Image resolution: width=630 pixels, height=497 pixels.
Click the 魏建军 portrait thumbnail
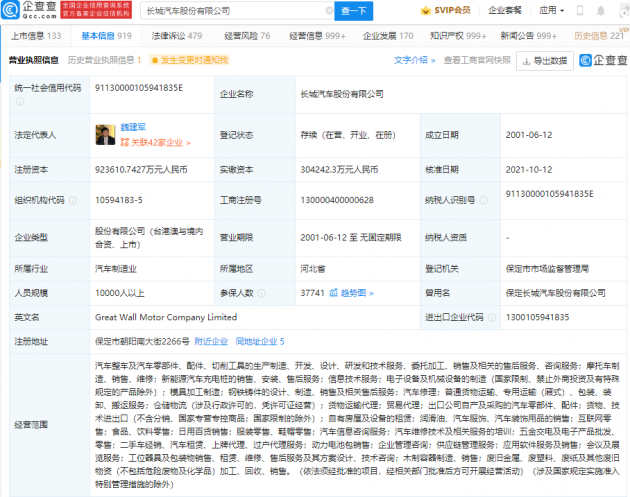coord(105,133)
